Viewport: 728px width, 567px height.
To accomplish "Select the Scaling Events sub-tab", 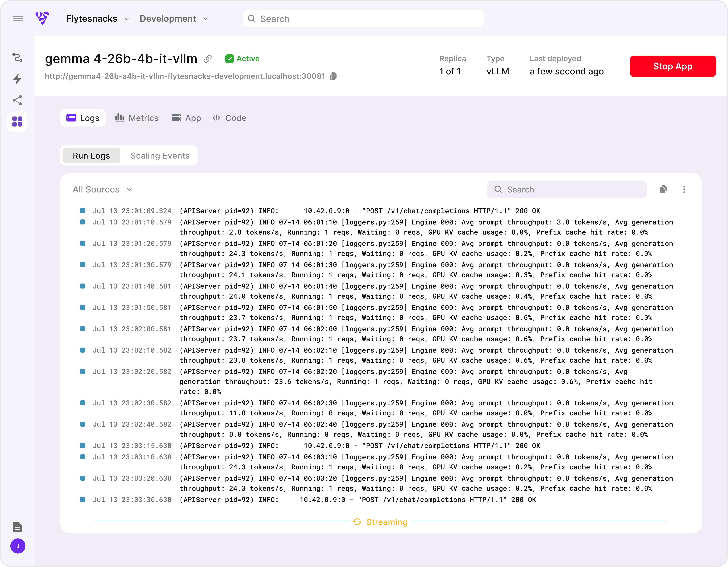I will coord(160,156).
